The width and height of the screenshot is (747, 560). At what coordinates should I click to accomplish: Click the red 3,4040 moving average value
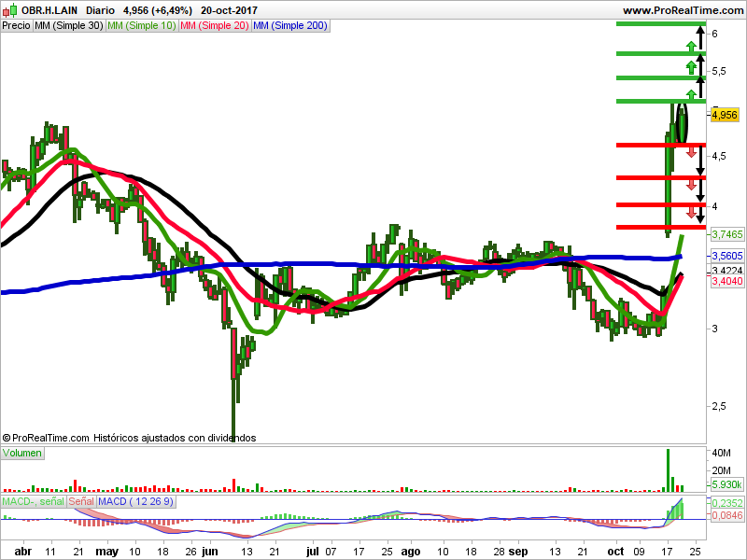[x=727, y=281]
